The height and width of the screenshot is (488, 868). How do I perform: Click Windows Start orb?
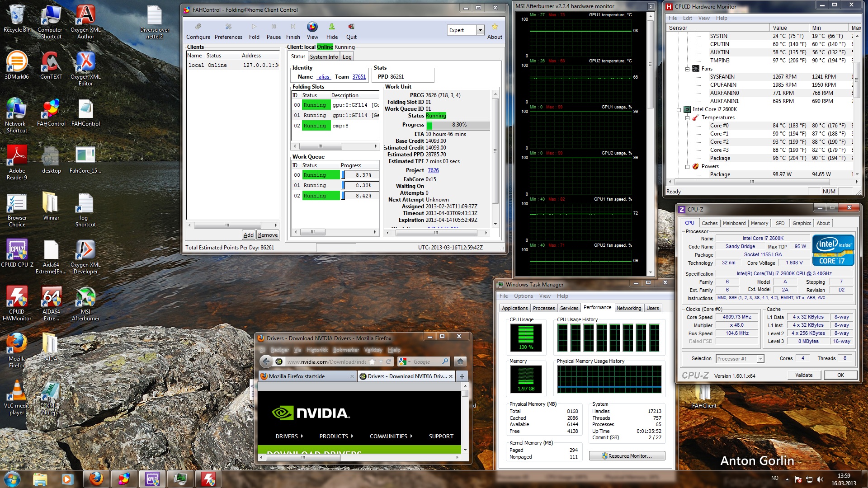pyautogui.click(x=12, y=479)
